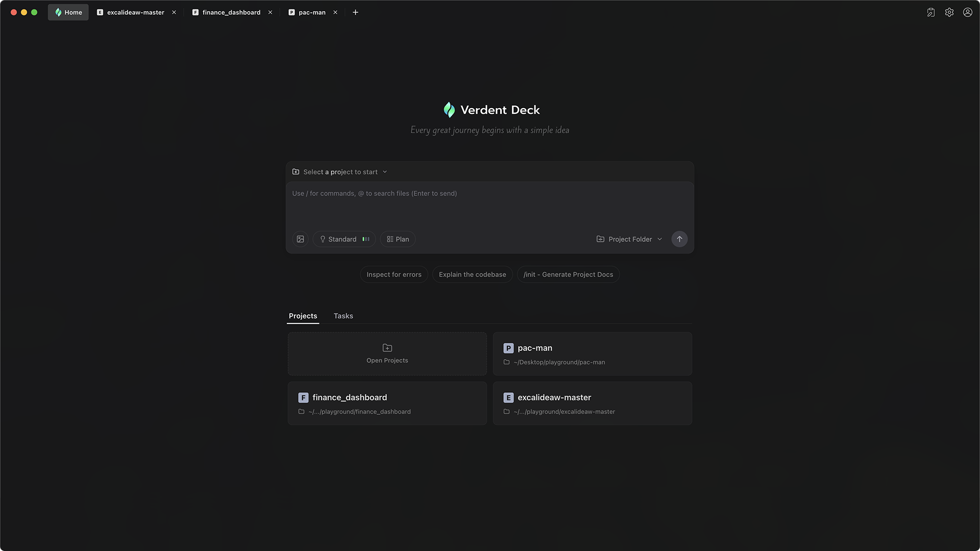Open the Project Folder dropdown
The height and width of the screenshot is (551, 980).
[x=629, y=239]
